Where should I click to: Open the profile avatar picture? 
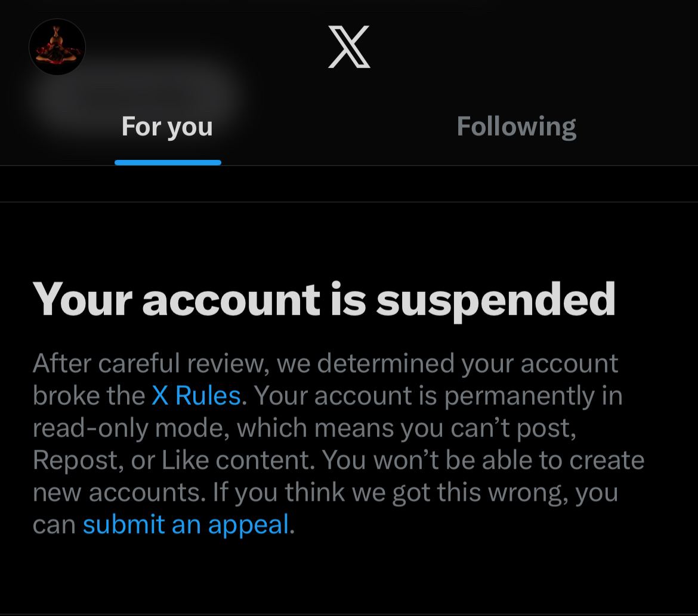point(57,47)
